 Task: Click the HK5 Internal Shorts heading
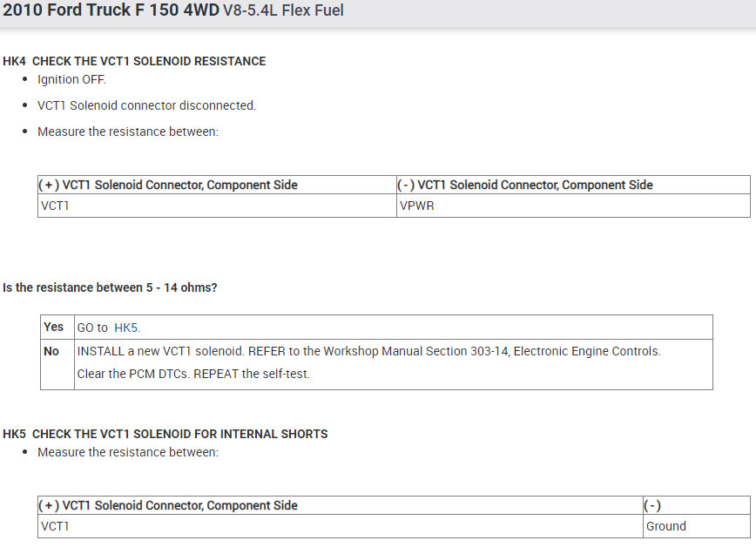tap(165, 434)
